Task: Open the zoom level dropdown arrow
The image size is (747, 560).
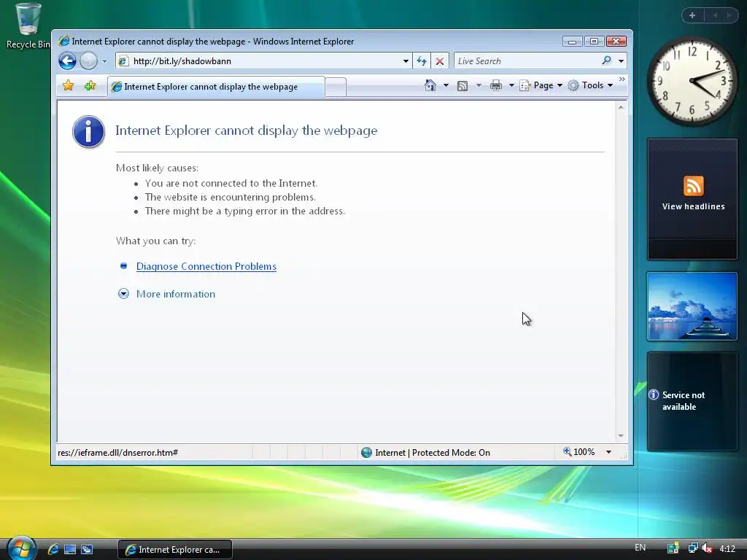Action: click(x=608, y=452)
